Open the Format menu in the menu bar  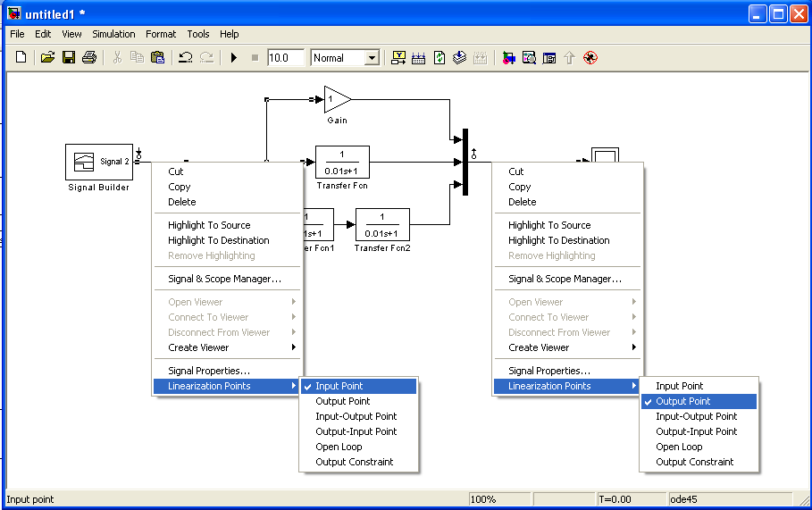pos(161,34)
